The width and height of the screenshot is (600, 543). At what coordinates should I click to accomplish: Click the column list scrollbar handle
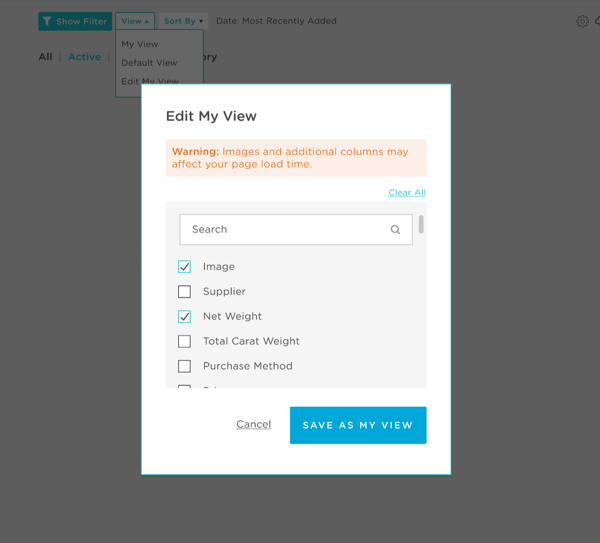point(421,224)
